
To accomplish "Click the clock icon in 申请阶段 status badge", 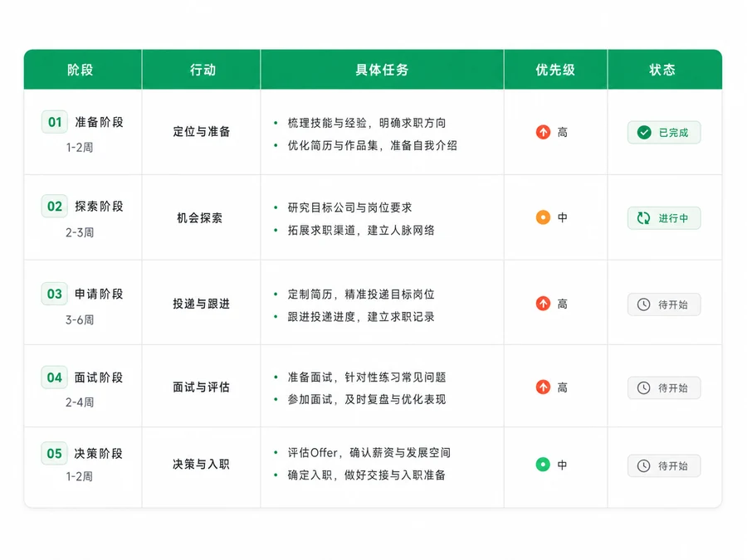I will point(643,304).
